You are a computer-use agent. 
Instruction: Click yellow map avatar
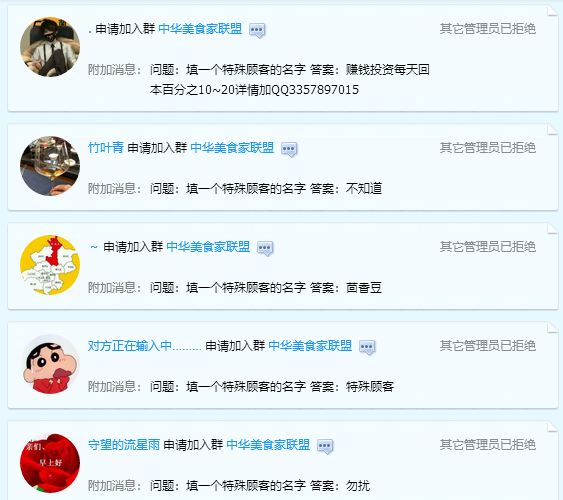(50, 265)
